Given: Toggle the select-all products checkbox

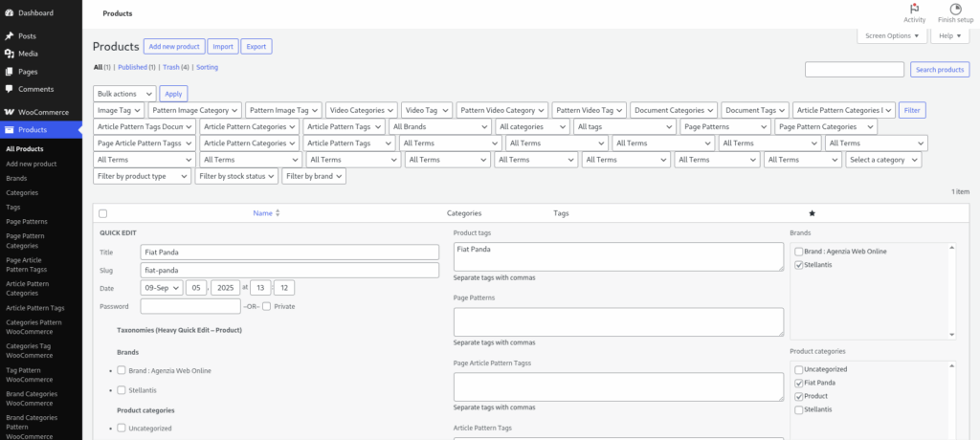Looking at the screenshot, I should pyautogui.click(x=103, y=213).
